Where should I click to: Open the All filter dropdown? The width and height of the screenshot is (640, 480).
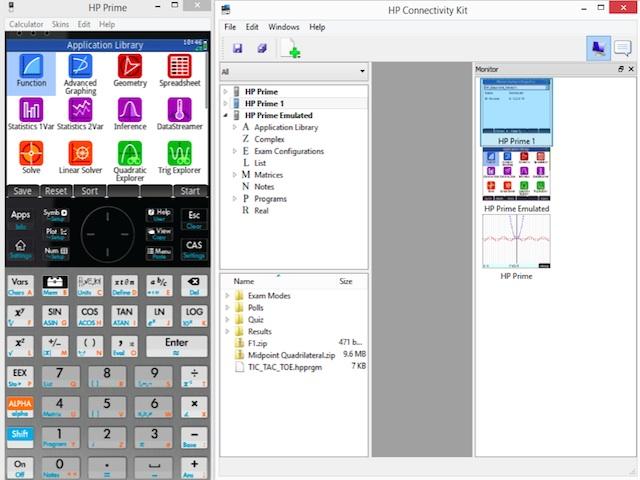click(x=293, y=71)
